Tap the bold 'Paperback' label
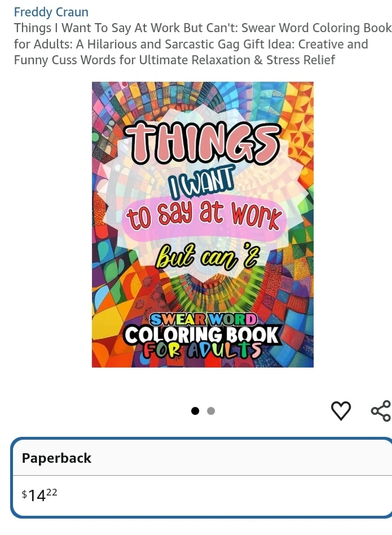Image resolution: width=392 pixels, height=535 pixels. click(56, 458)
